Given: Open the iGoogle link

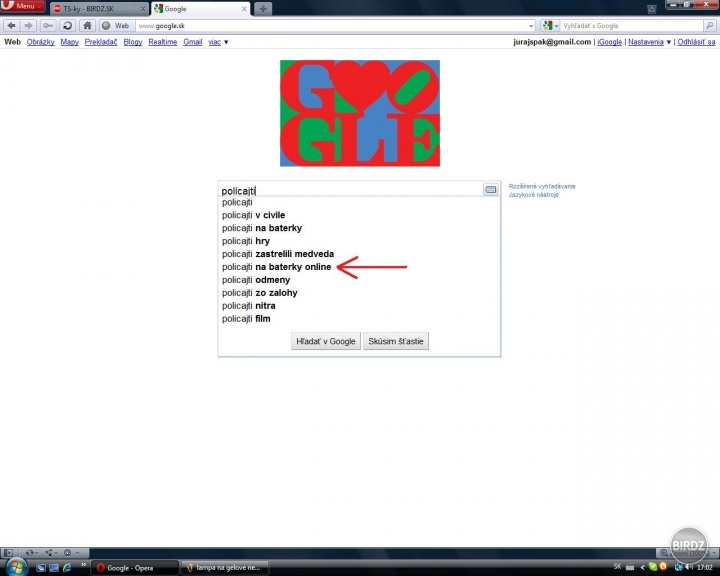Looking at the screenshot, I should [609, 42].
